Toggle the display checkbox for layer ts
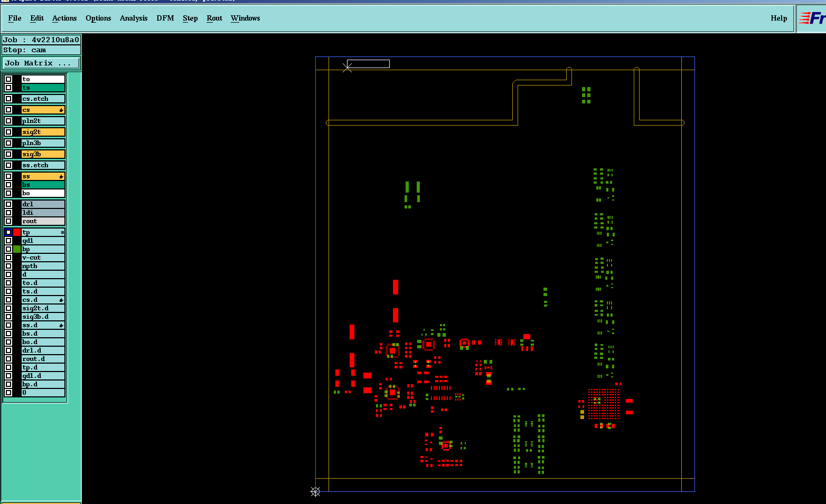826x504 pixels. [x=8, y=88]
